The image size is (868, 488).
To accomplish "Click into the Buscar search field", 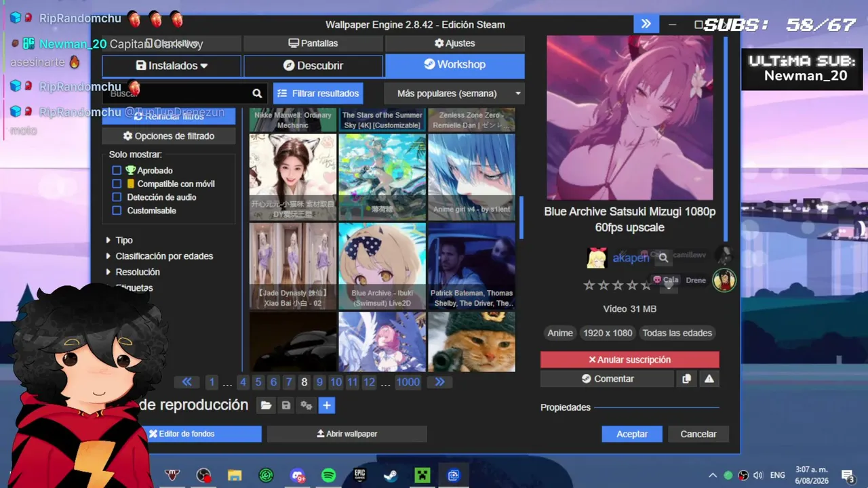I will (178, 94).
